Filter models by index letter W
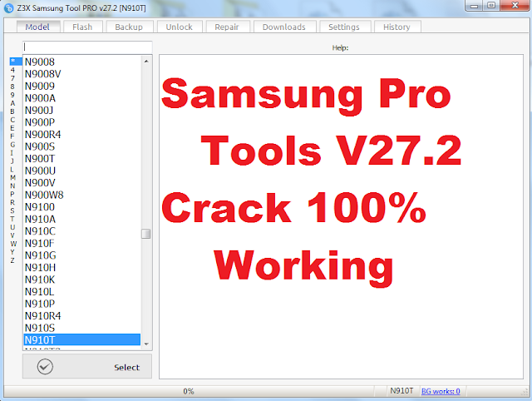Screen dimensions: 532x401 click(x=13, y=244)
